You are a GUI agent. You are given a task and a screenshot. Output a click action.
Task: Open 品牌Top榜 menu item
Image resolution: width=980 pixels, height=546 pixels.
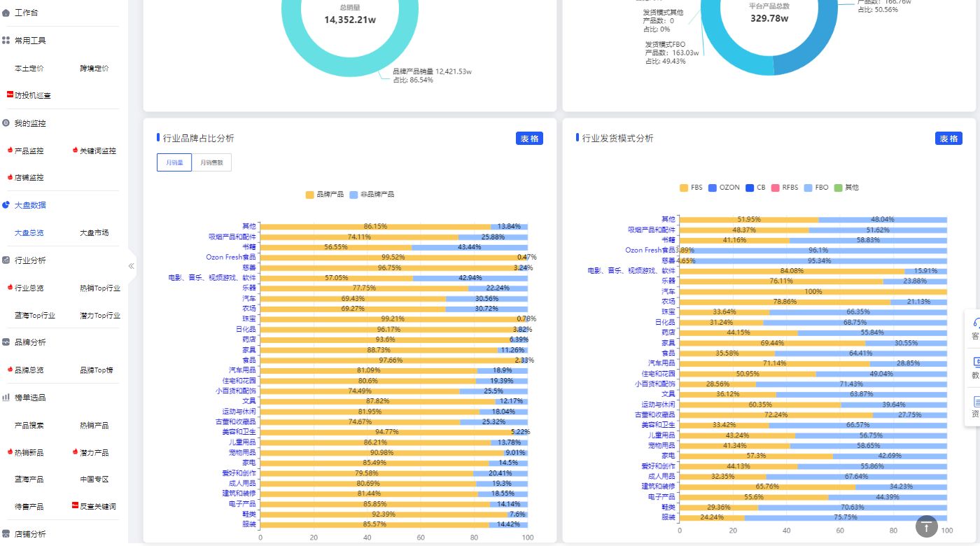[97, 370]
